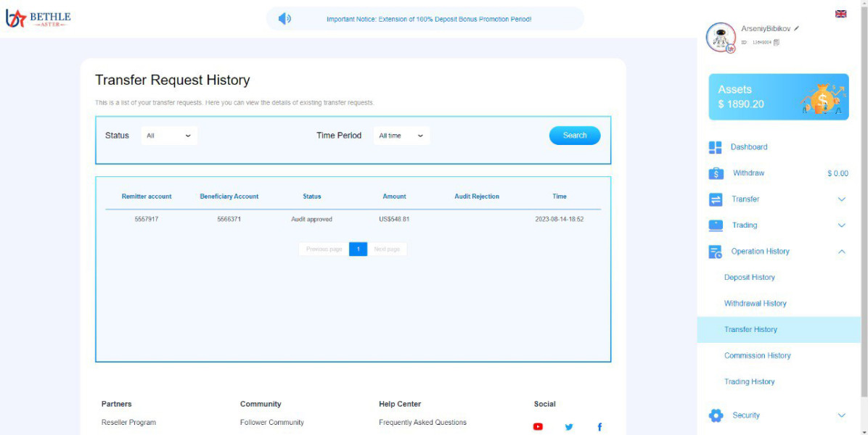Open the Time Period dropdown
This screenshot has height=435, width=868.
(x=401, y=136)
